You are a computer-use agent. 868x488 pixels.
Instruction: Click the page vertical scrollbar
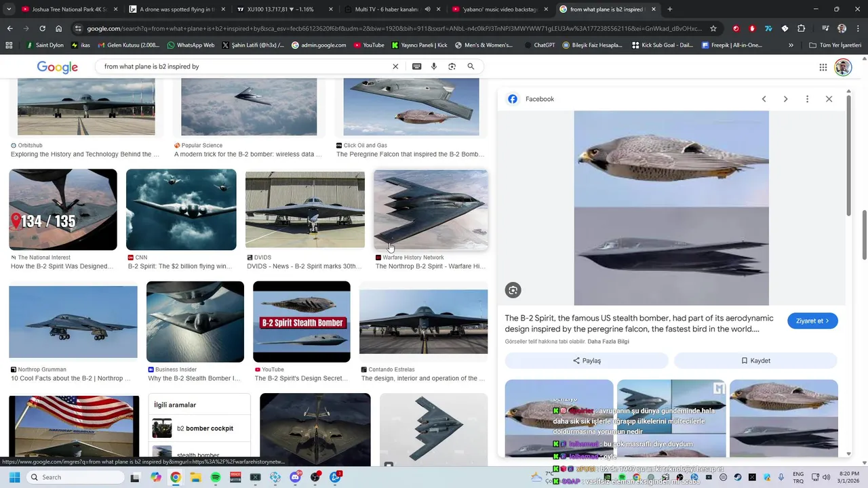(x=864, y=235)
